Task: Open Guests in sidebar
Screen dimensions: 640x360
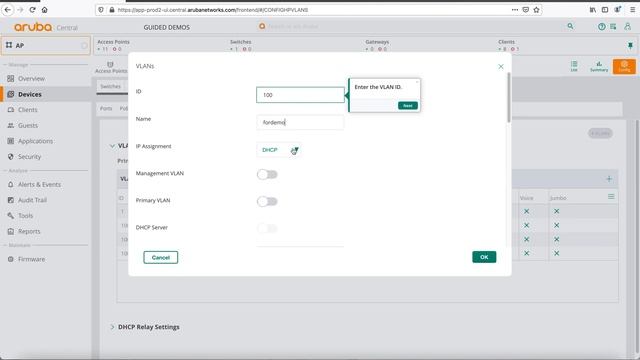Action: coord(28,126)
